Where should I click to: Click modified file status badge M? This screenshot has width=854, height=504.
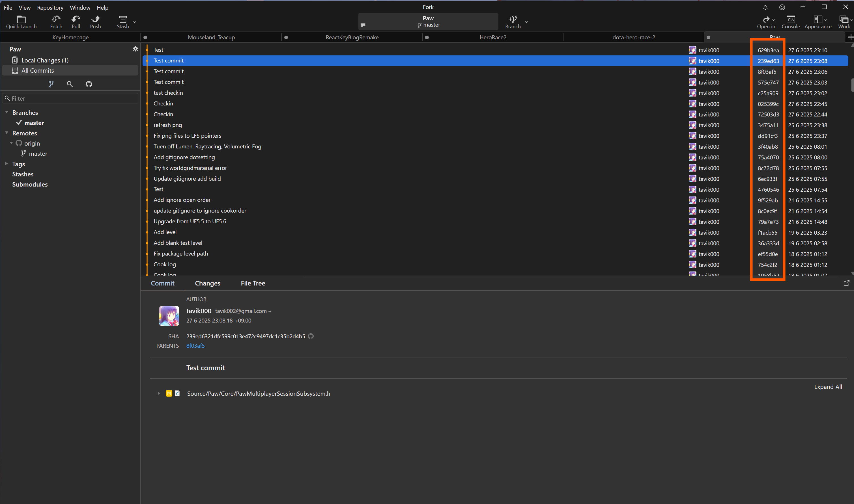(x=169, y=393)
